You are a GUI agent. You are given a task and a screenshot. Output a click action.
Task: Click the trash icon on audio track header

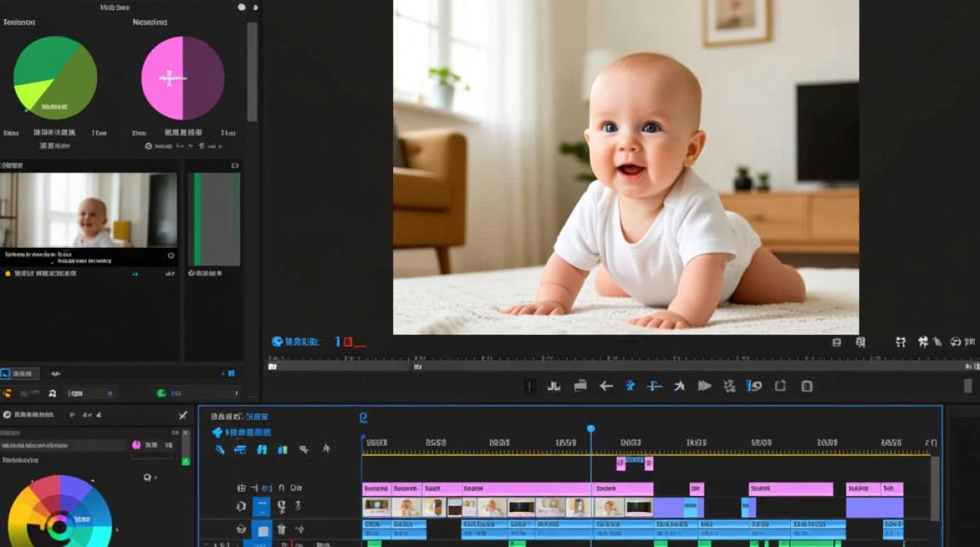coord(281,529)
